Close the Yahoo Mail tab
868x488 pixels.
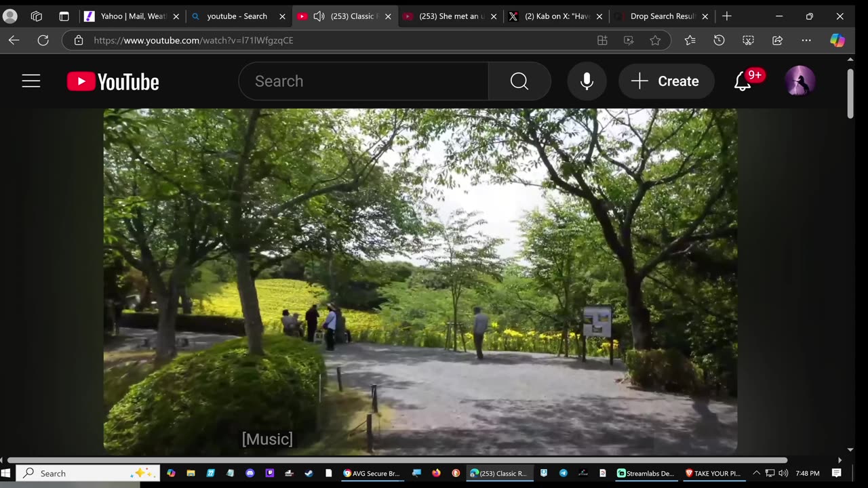click(x=176, y=16)
